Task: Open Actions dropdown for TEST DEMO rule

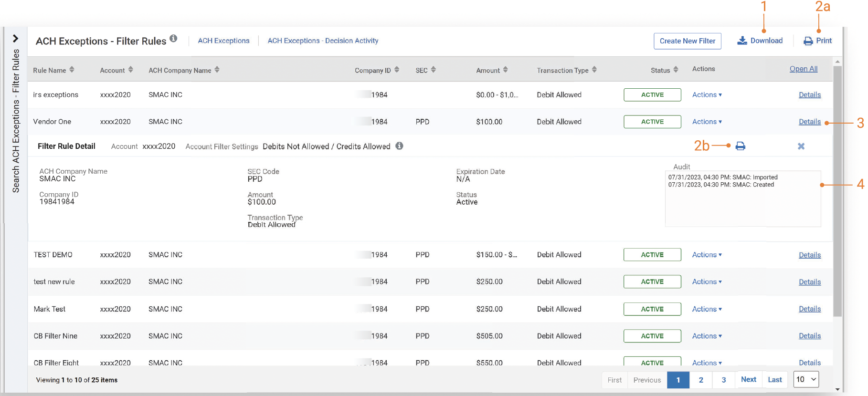Action: pos(707,255)
